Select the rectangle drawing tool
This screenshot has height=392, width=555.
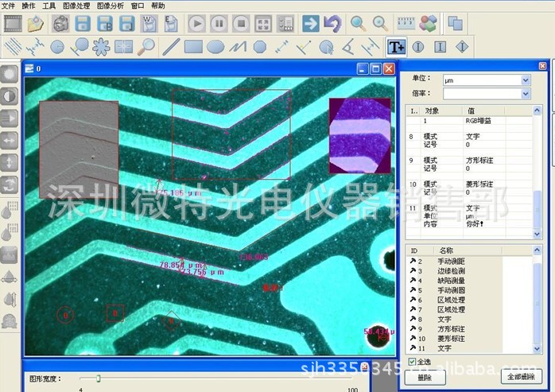click(x=193, y=47)
